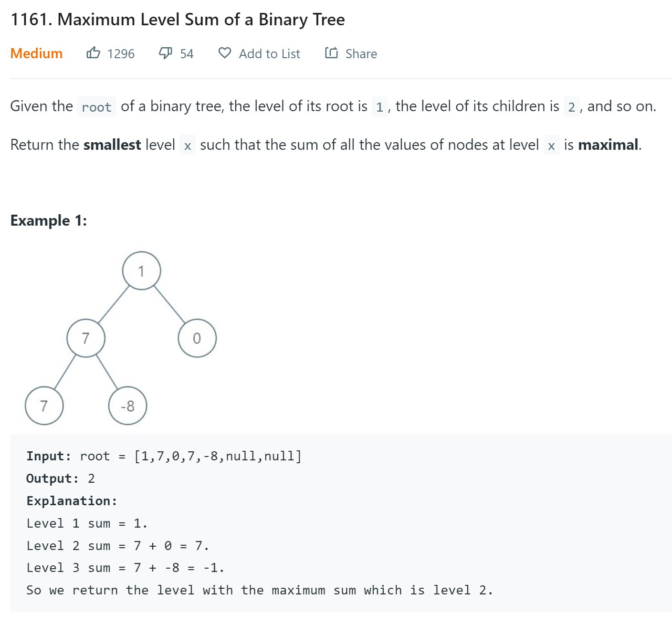Image resolution: width=672 pixels, height=624 pixels.
Task: Click the tree node labeled -8
Action: click(x=127, y=406)
